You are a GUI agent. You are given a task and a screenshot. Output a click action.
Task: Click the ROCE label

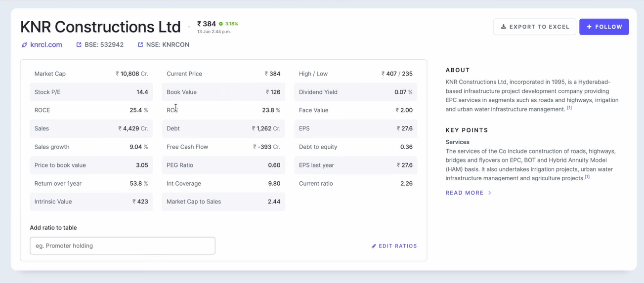click(x=42, y=110)
